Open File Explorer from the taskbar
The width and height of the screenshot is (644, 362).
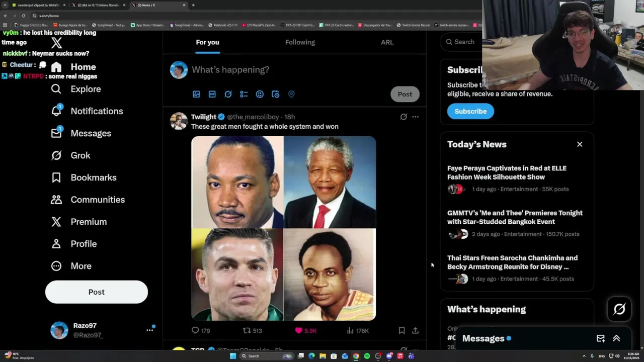(323, 356)
